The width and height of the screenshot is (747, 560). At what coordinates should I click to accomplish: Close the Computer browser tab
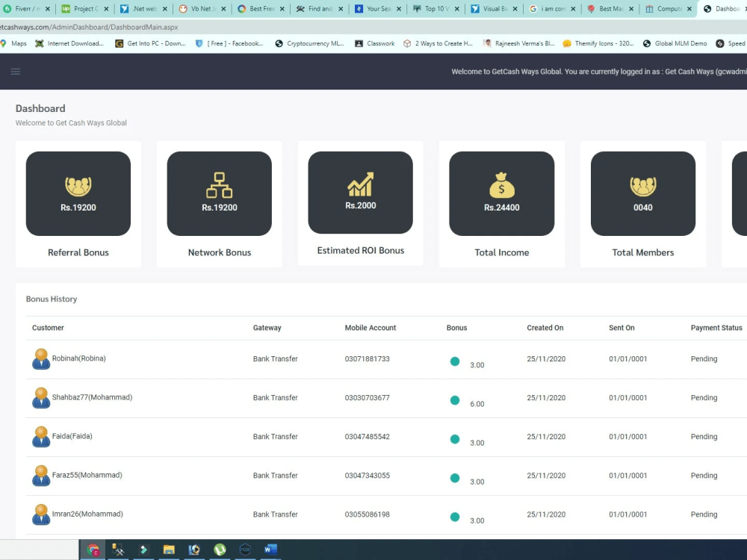coord(689,8)
